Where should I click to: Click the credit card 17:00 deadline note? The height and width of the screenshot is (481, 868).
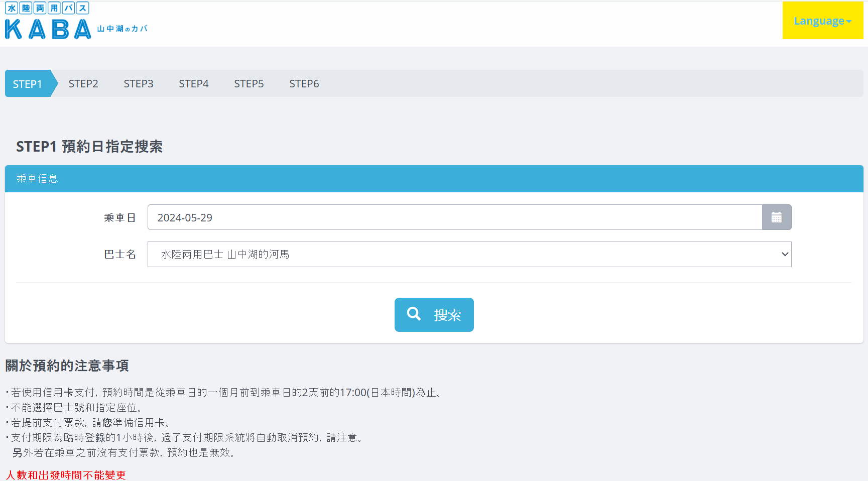224,393
